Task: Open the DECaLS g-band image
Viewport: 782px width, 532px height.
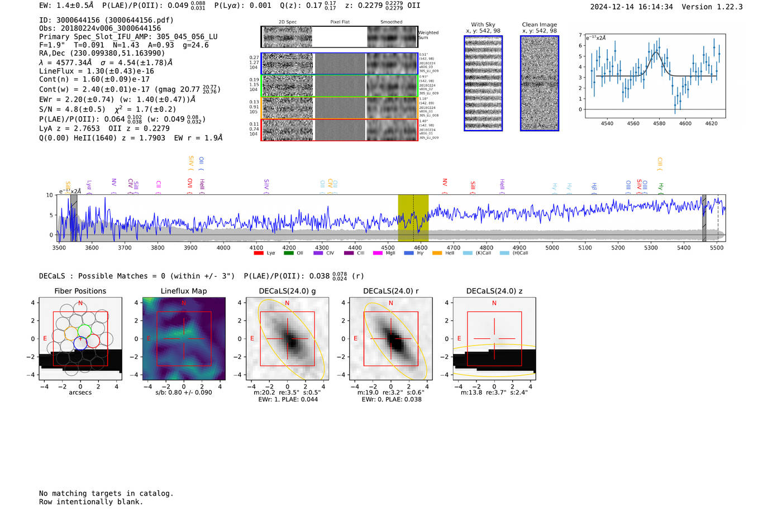Action: coord(287,339)
